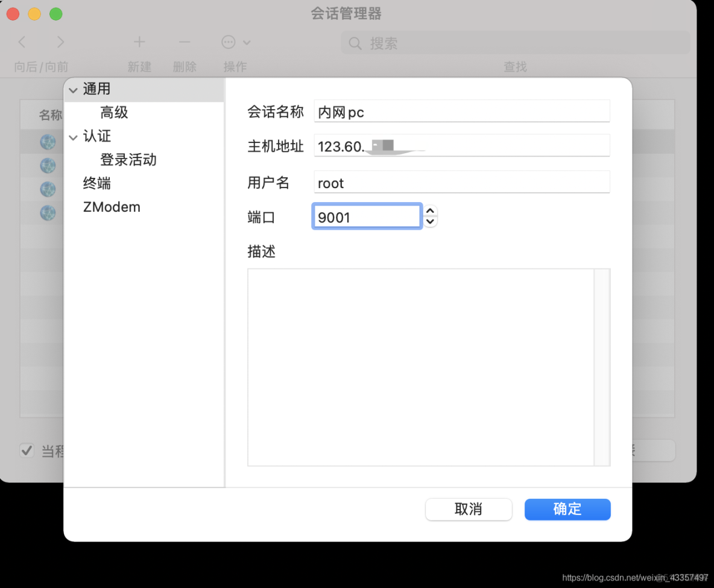Viewport: 714px width, 588px height.
Task: Open the 高级 settings page
Action: click(114, 113)
